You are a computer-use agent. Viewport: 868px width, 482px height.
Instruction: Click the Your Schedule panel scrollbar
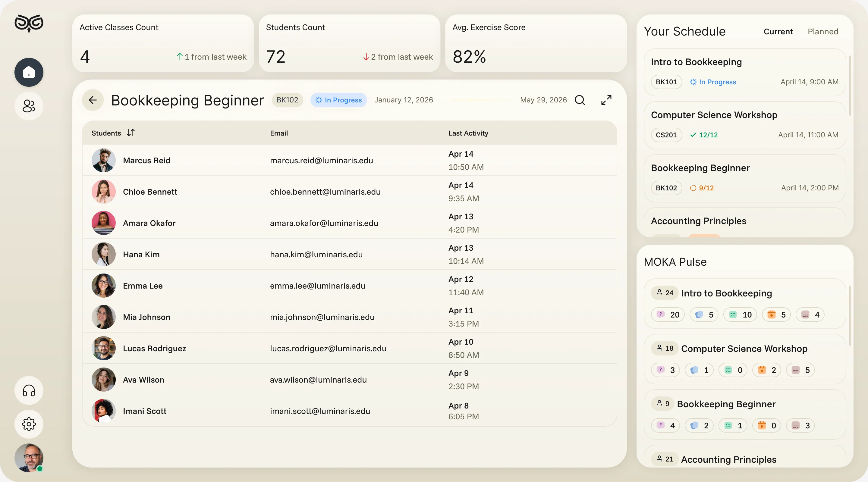[850, 86]
